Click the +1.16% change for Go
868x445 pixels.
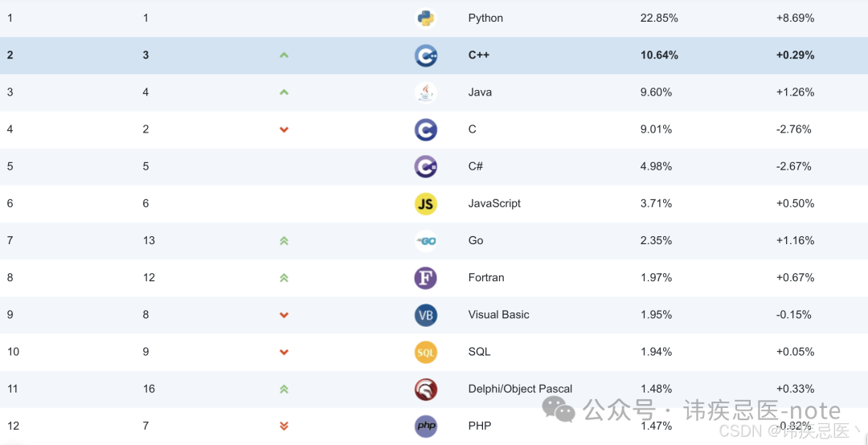tap(795, 241)
